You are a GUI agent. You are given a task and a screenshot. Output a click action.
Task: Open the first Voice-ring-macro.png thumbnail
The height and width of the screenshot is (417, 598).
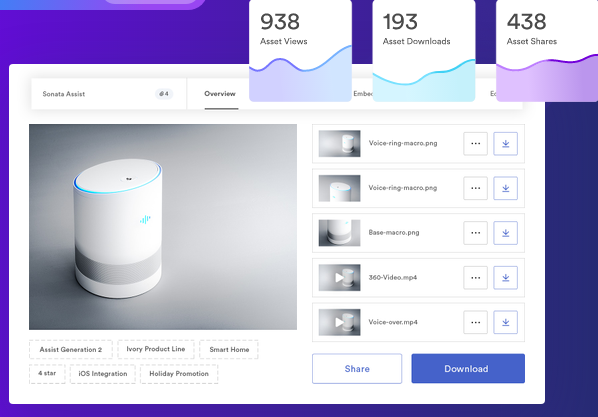click(x=339, y=144)
